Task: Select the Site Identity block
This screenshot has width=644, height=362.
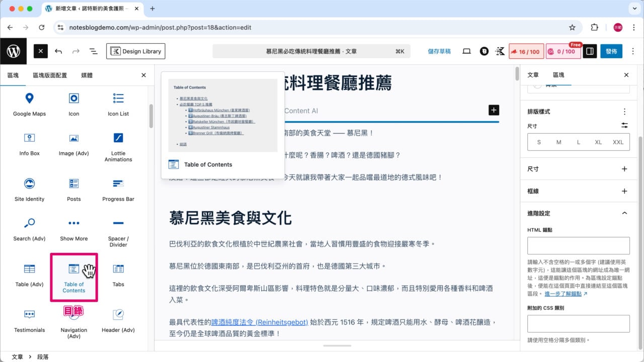Action: pos(29,190)
